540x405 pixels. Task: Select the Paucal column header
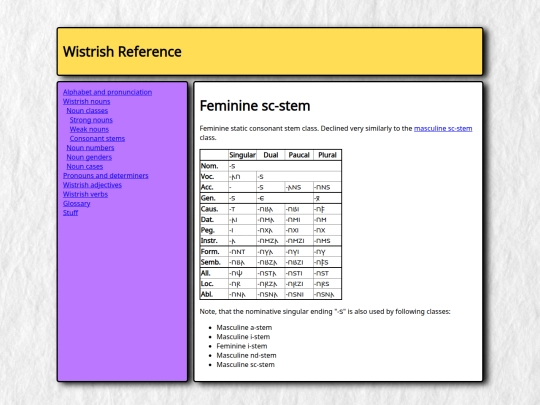(299, 155)
